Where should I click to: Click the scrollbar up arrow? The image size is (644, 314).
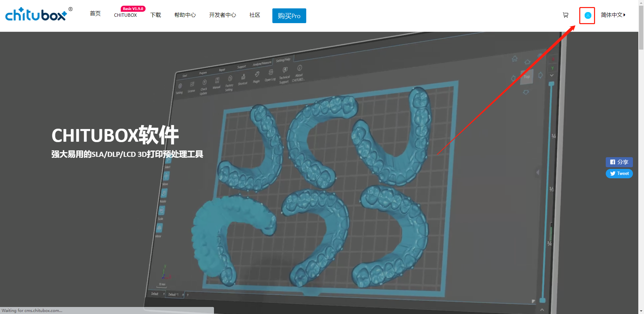(x=641, y=3)
